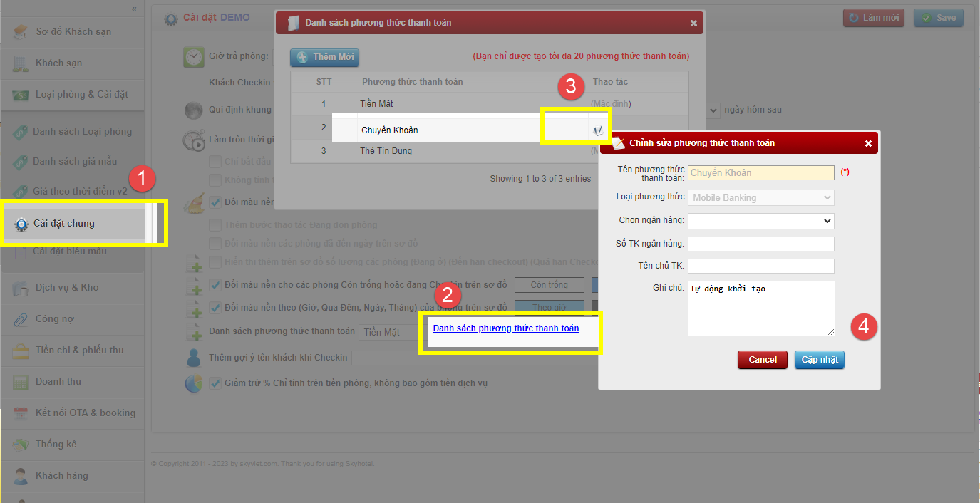980x503 pixels.
Task: Click the Công nợ paperclip icon
Action: pyautogui.click(x=21, y=319)
